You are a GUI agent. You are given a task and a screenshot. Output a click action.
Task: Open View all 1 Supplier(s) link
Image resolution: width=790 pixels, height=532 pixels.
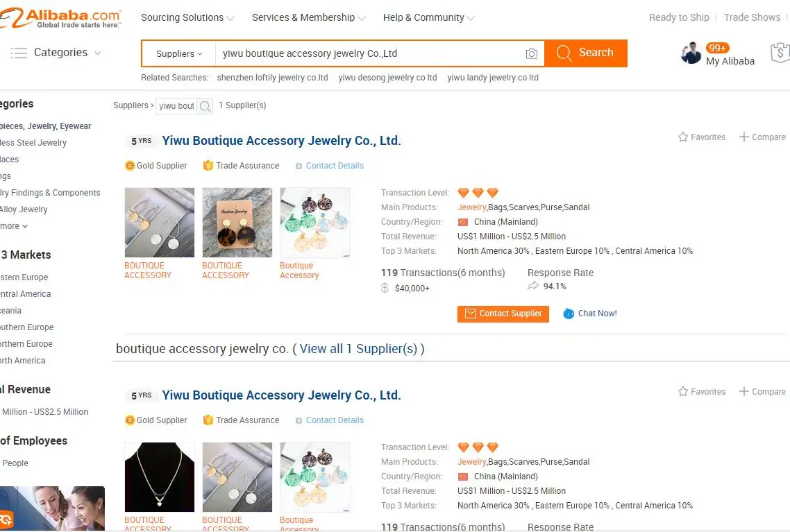coord(358,349)
